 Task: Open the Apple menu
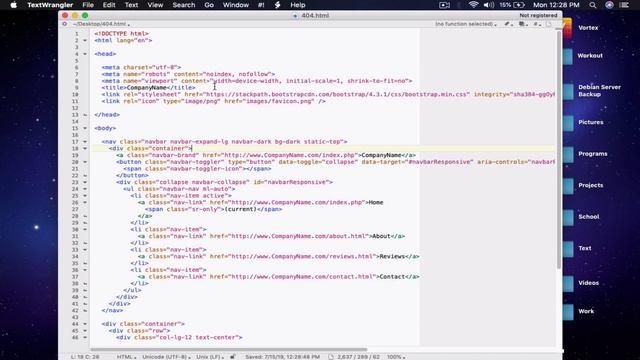13,5
